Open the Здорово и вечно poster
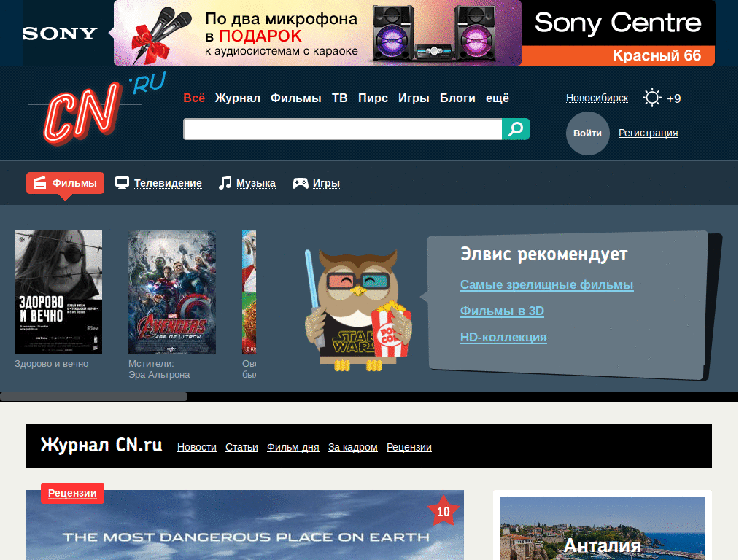747x560 pixels. 58,292
